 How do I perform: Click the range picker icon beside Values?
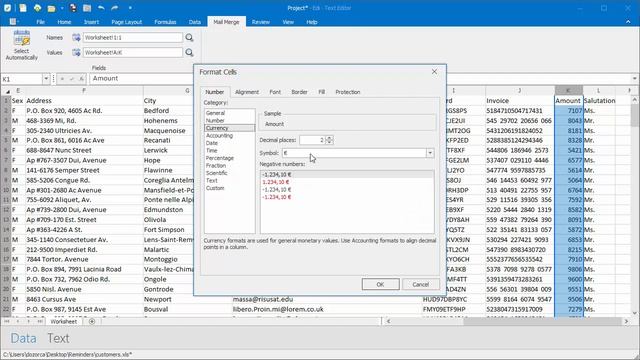pos(76,52)
